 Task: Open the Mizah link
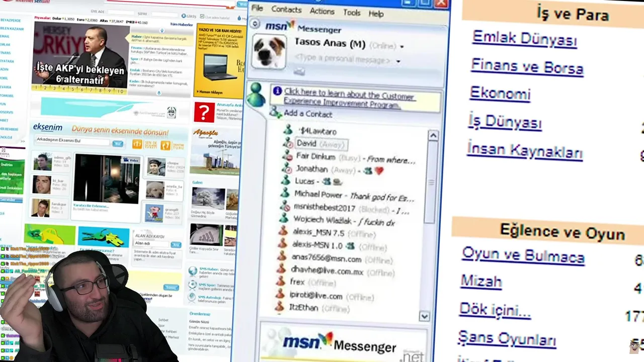[481, 281]
